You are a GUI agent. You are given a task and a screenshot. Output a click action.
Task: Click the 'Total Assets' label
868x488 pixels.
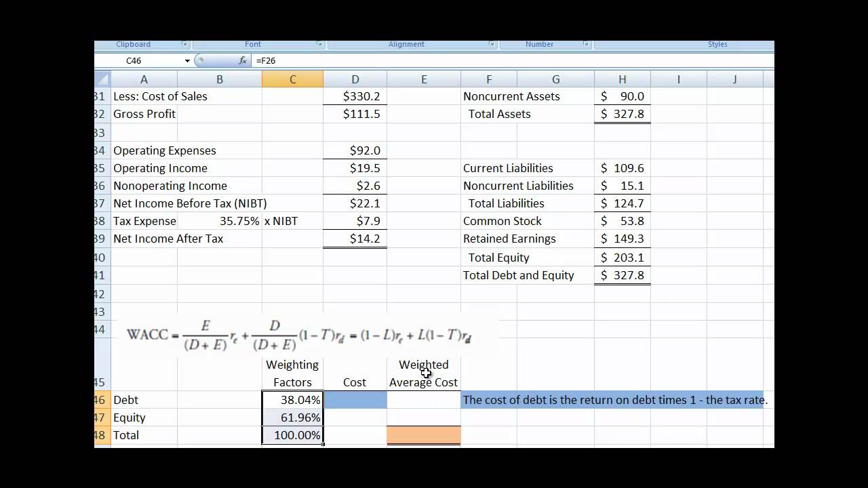pos(499,114)
